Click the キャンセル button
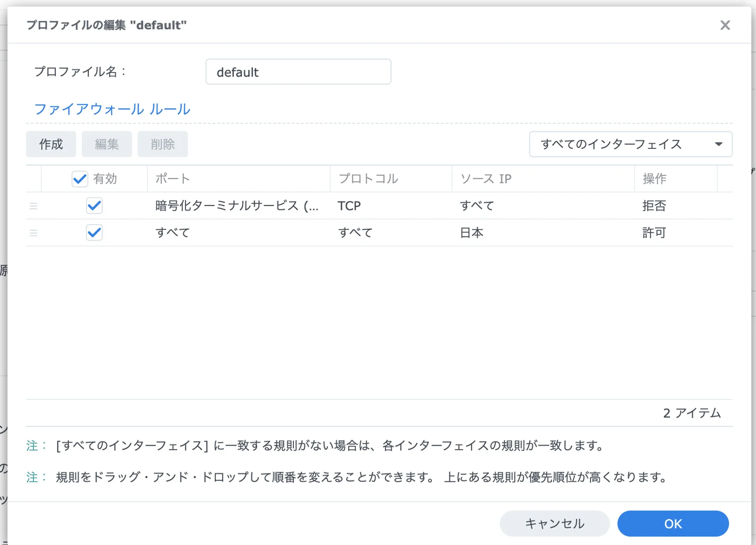Image resolution: width=756 pixels, height=545 pixels. [555, 524]
